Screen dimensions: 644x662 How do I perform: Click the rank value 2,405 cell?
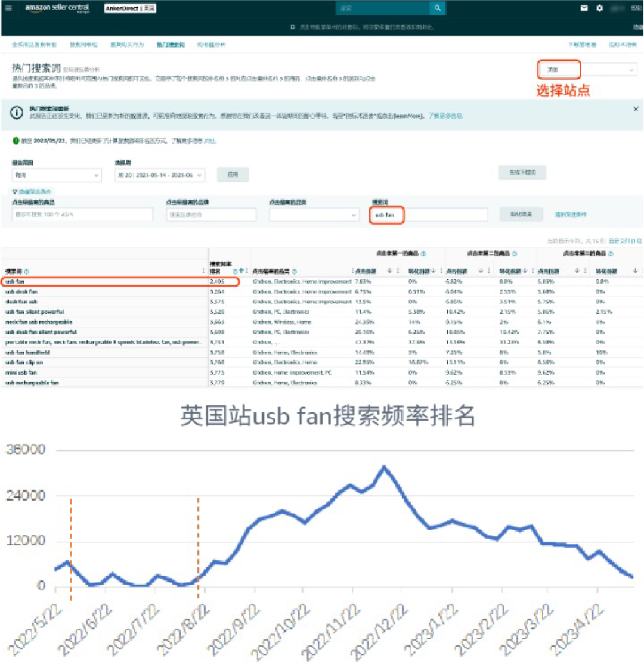pos(217,282)
